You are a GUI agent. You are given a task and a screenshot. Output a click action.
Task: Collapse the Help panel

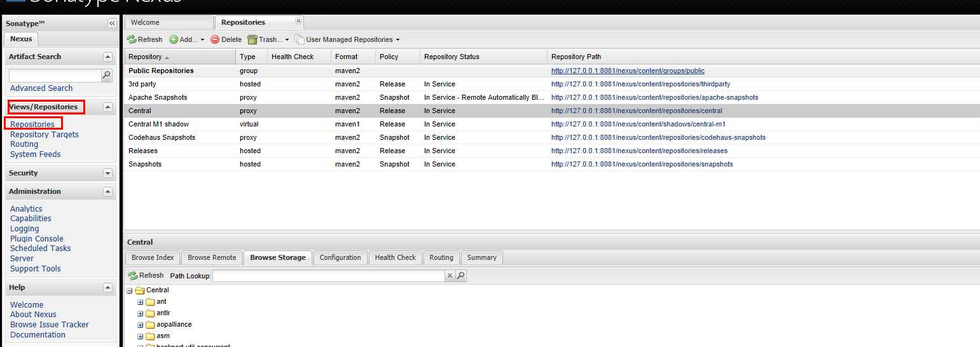pos(107,287)
